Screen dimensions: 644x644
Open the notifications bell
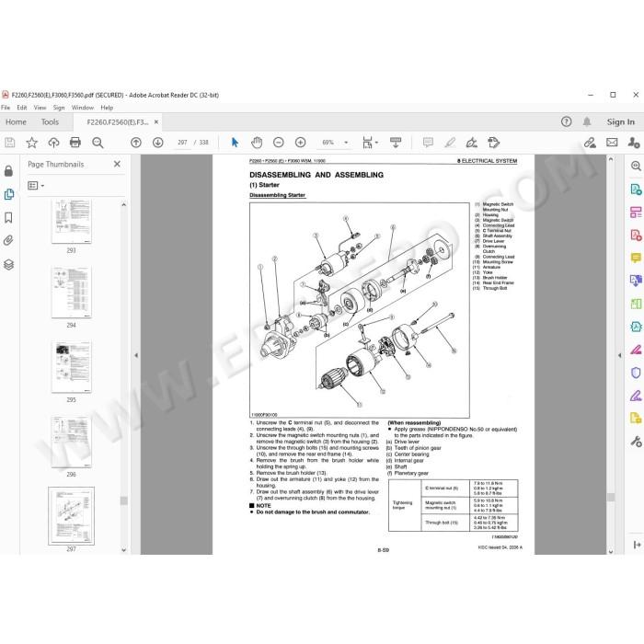587,121
